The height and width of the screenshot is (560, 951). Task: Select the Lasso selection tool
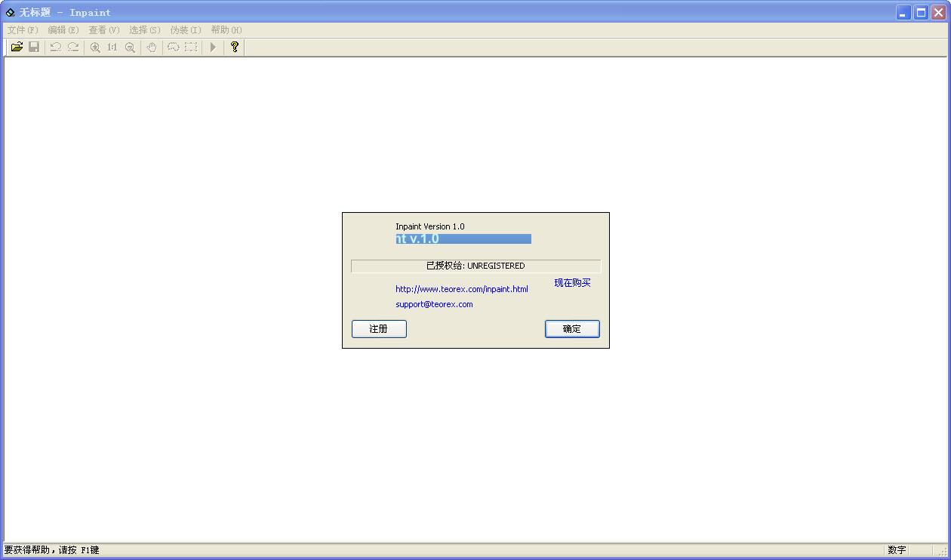pos(174,47)
